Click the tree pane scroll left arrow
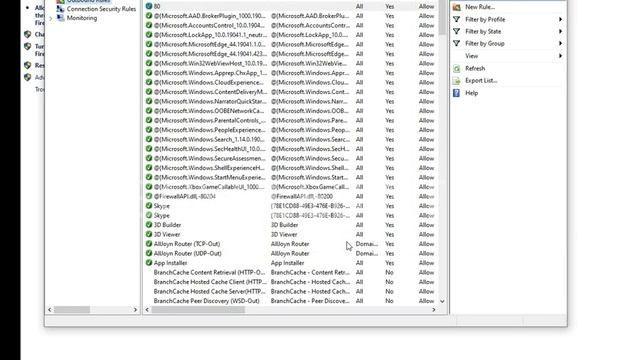640x360 pixels. 50,310
